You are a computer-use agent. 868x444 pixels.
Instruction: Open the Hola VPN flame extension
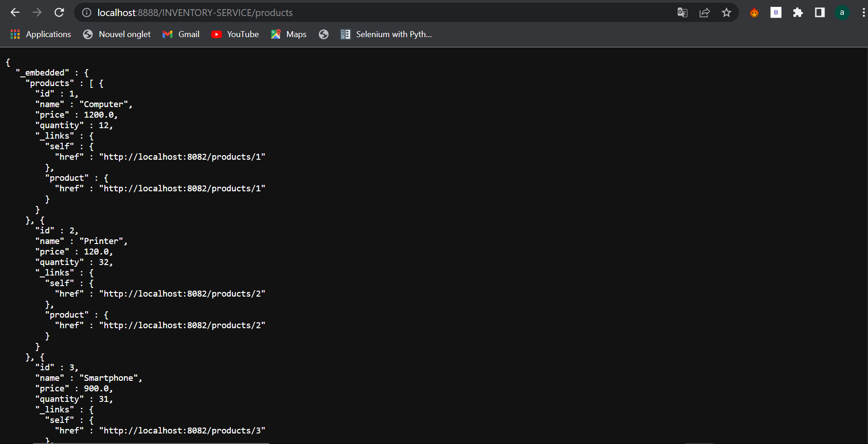click(x=754, y=12)
